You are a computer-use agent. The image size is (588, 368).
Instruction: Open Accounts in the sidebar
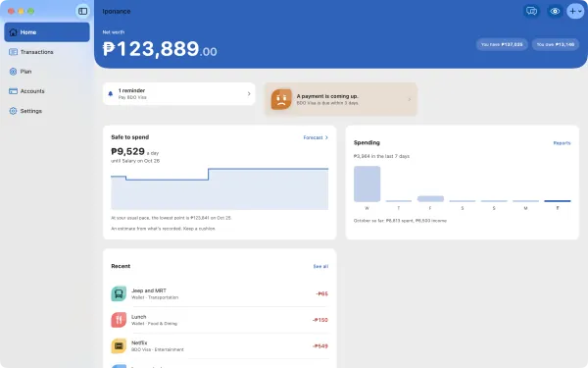pos(47,91)
